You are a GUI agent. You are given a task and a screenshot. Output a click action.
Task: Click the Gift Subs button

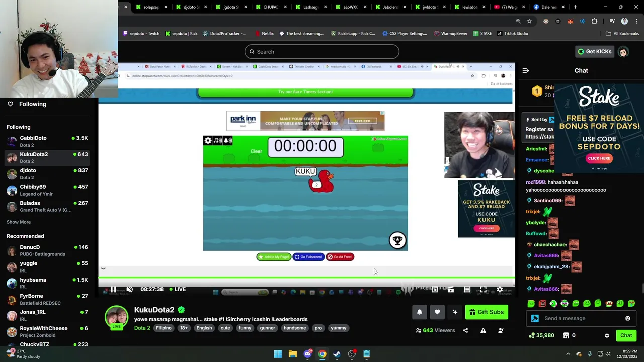(487, 312)
